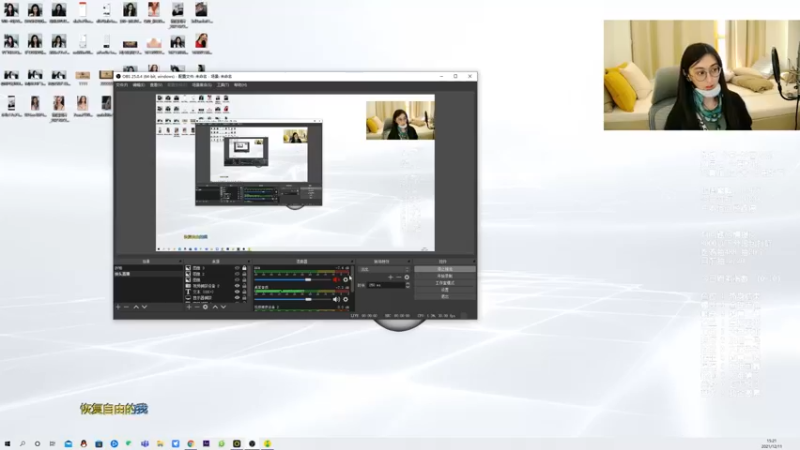The height and width of the screenshot is (450, 800).
Task: Add a new scene with the plus icon
Action: 118,307
